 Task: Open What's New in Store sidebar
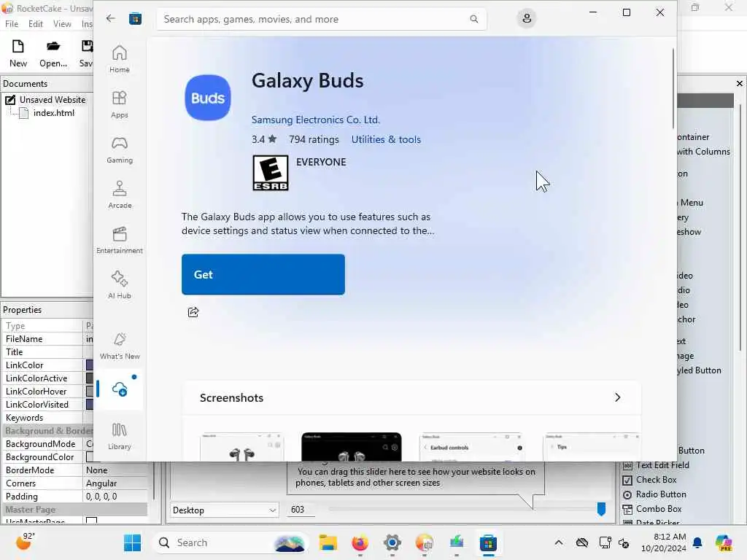coord(119,346)
